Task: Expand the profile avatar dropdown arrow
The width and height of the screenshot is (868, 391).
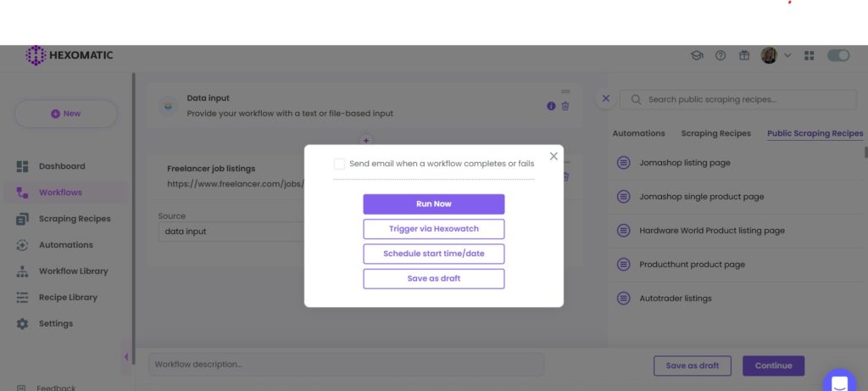Action: 787,55
